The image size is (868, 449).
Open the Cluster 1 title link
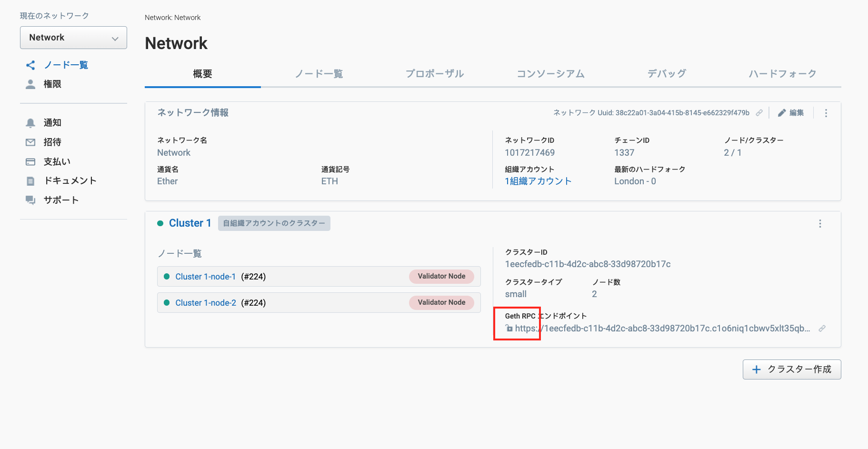pos(190,223)
